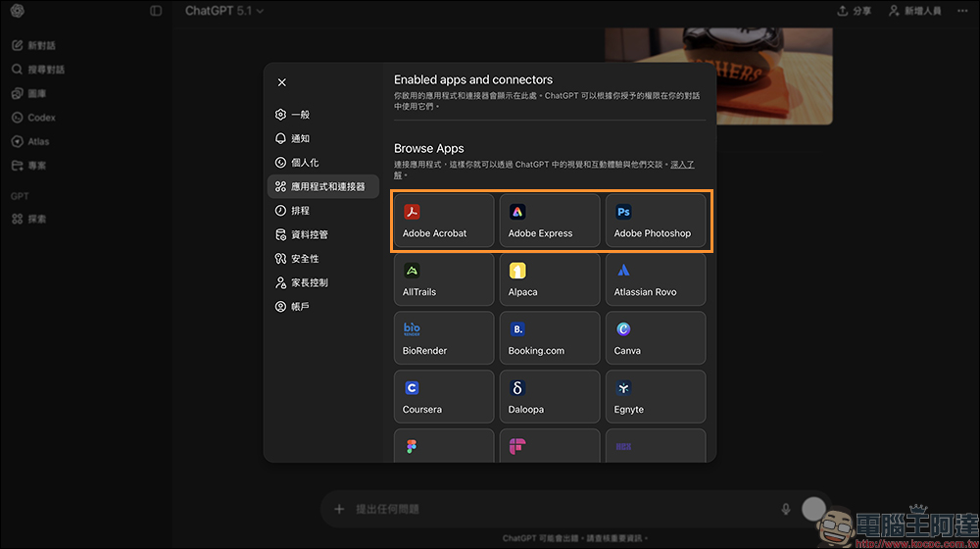Open the Adobe Express app card
The height and width of the screenshot is (549, 980).
pyautogui.click(x=550, y=221)
